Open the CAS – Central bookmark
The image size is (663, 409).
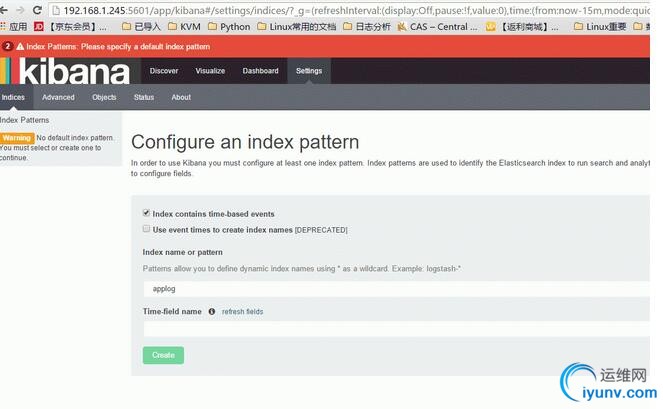(x=438, y=27)
